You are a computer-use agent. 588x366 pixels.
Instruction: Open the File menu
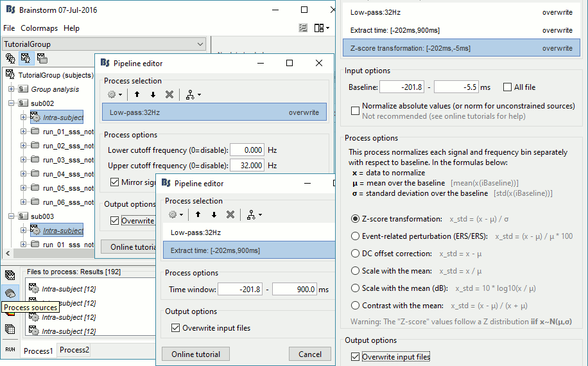[9, 28]
